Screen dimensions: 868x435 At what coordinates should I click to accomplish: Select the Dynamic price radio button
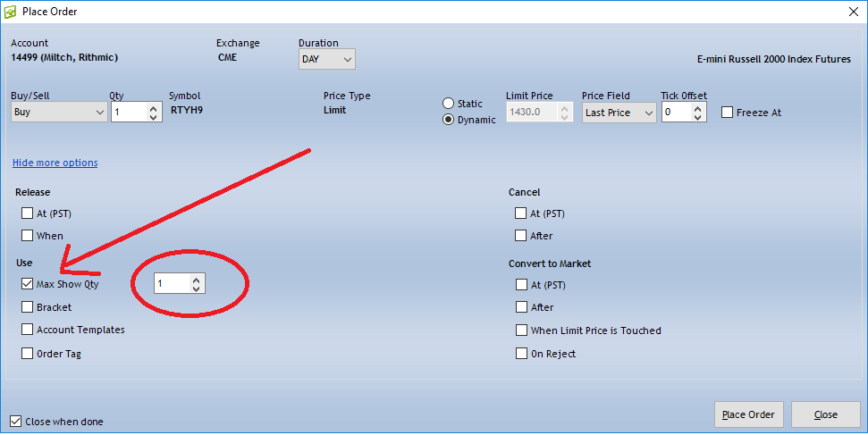(x=449, y=120)
